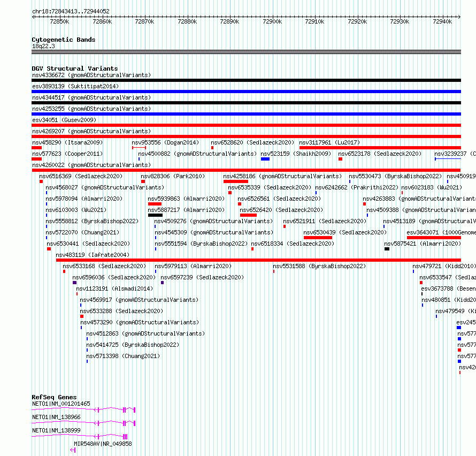Click nsv5979113 Almarri2020 label

pyautogui.click(x=193, y=266)
